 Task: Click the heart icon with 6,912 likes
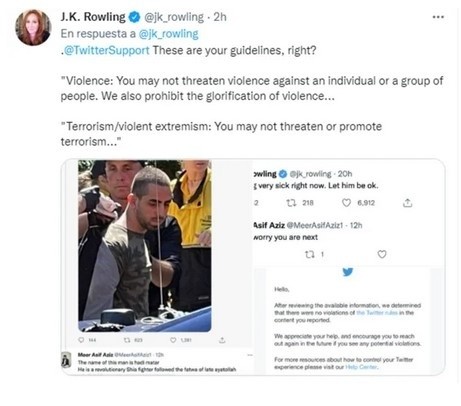point(347,203)
